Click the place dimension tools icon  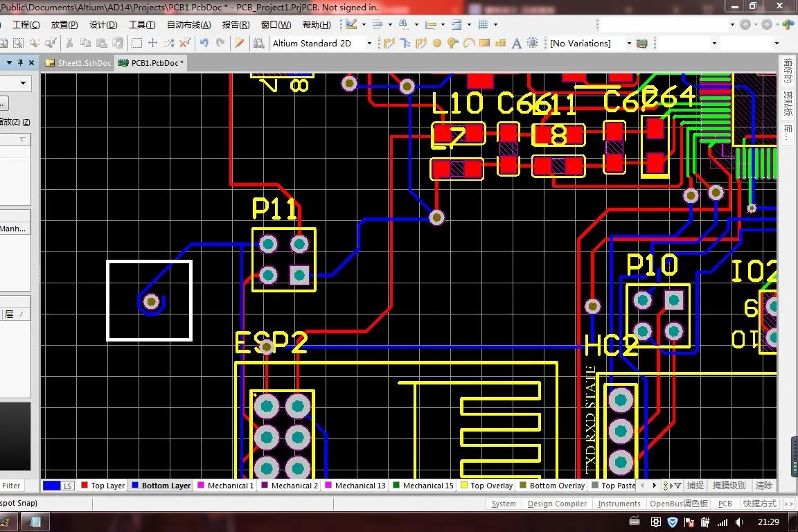point(431,24)
